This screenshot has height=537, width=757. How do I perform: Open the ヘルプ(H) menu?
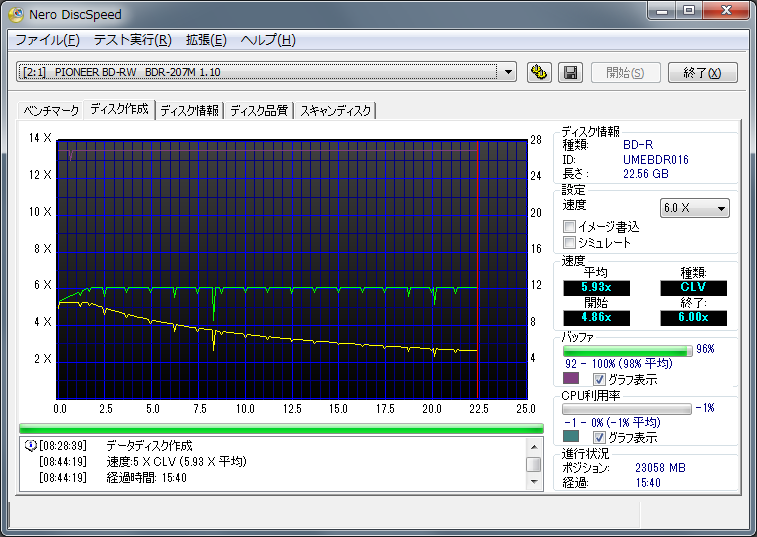tap(268, 40)
